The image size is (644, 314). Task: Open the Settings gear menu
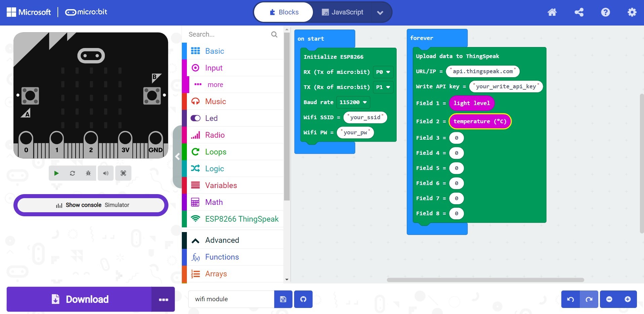click(632, 12)
